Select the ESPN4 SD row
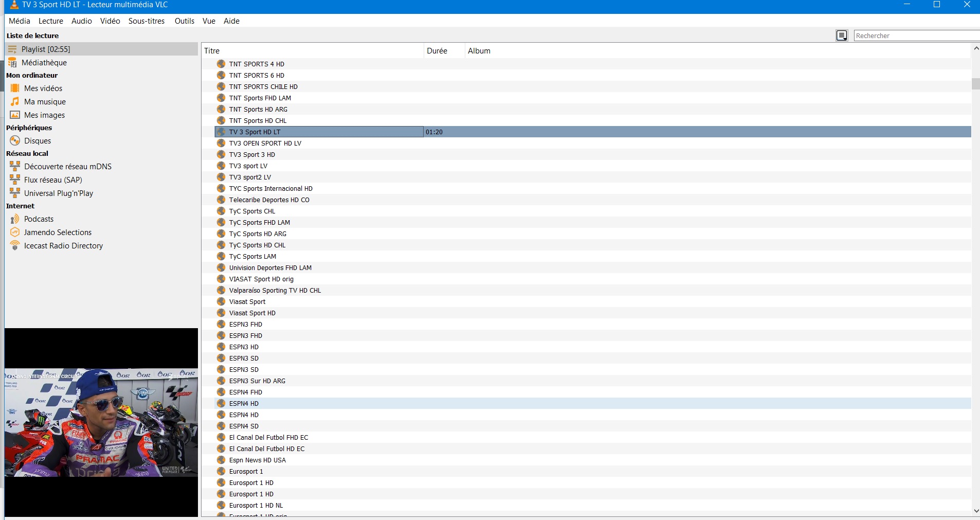980x520 pixels. tap(593, 426)
